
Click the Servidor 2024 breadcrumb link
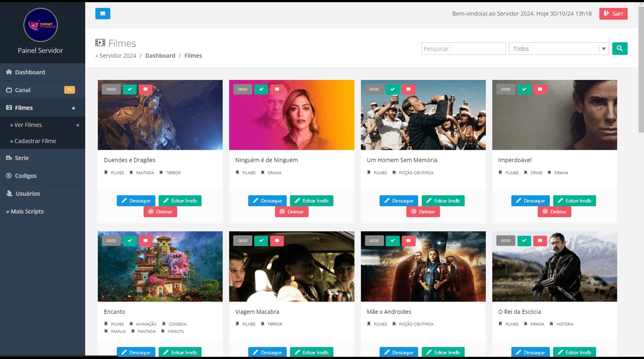[x=117, y=56]
